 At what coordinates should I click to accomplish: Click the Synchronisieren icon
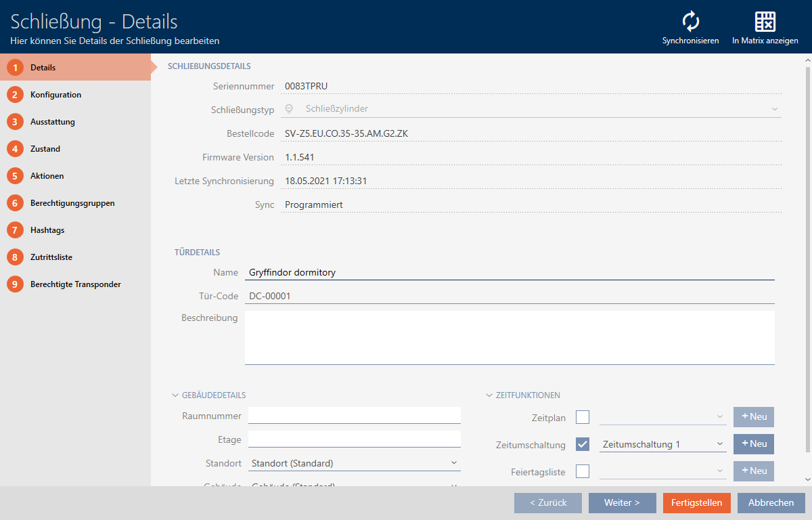pos(690,22)
